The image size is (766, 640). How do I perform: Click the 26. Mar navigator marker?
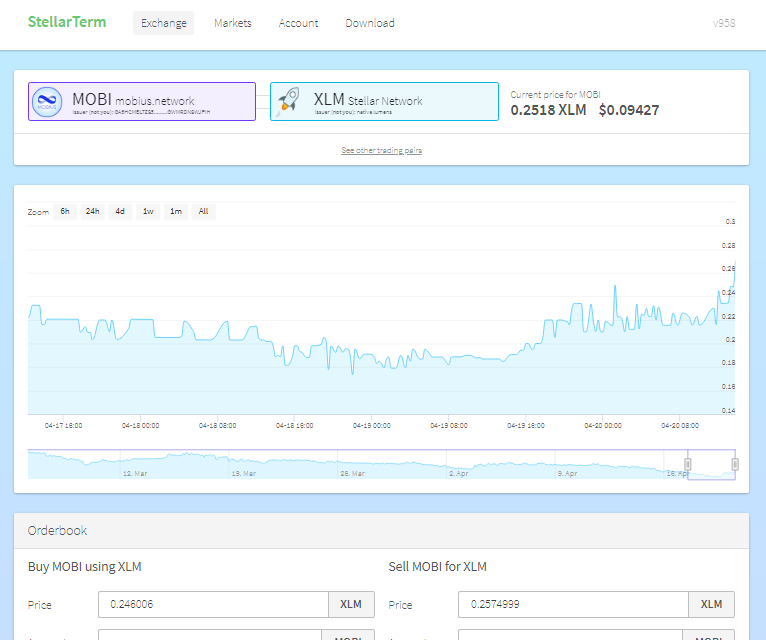click(352, 473)
